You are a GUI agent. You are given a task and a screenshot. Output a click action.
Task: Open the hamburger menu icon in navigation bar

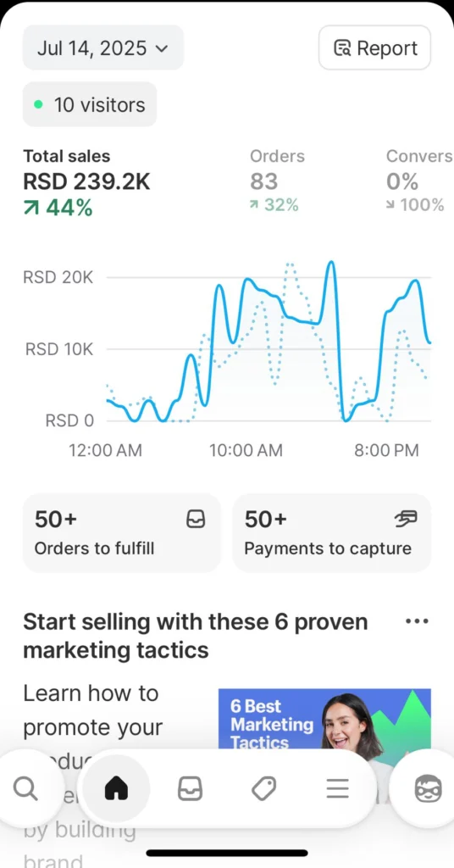coord(337,788)
